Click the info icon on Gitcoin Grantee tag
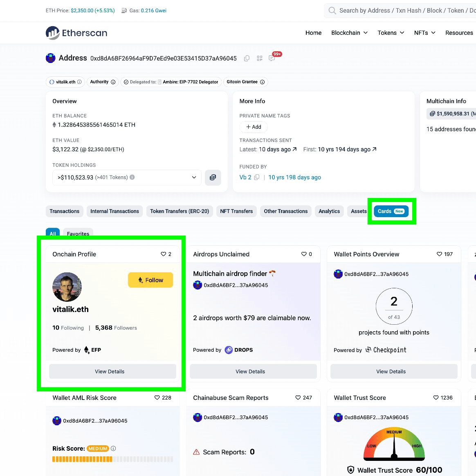The width and height of the screenshot is (476, 476). pyautogui.click(x=262, y=82)
